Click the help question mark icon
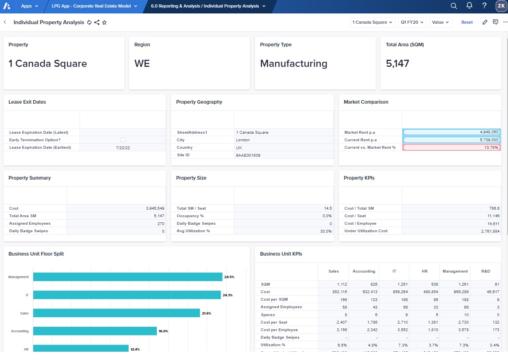 pyautogui.click(x=484, y=6)
